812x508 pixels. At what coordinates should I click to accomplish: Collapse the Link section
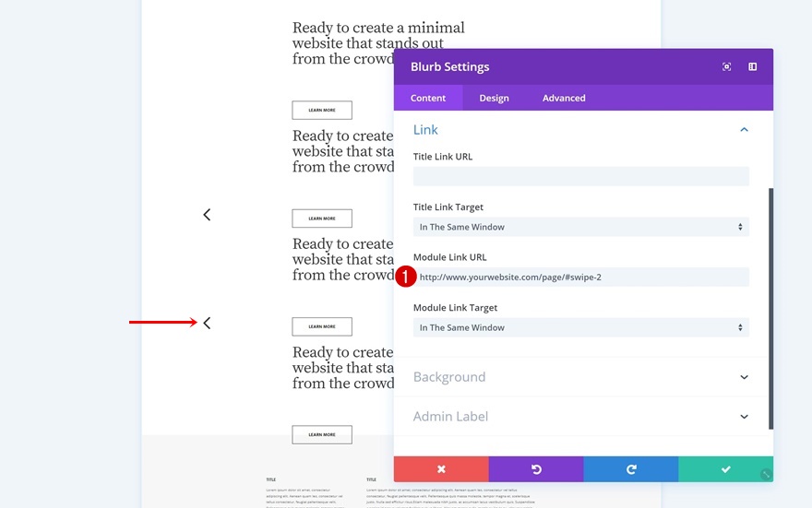[x=744, y=130]
